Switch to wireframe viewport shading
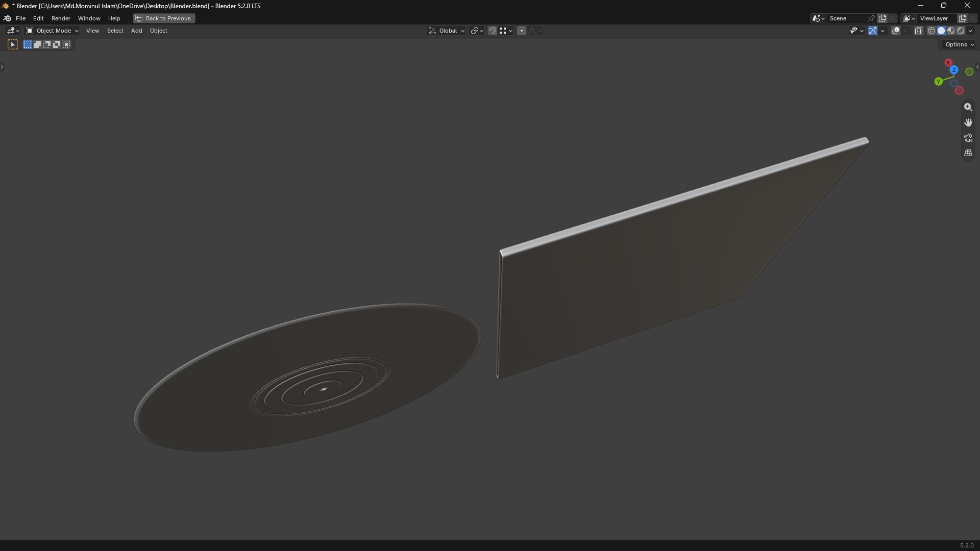 [931, 31]
